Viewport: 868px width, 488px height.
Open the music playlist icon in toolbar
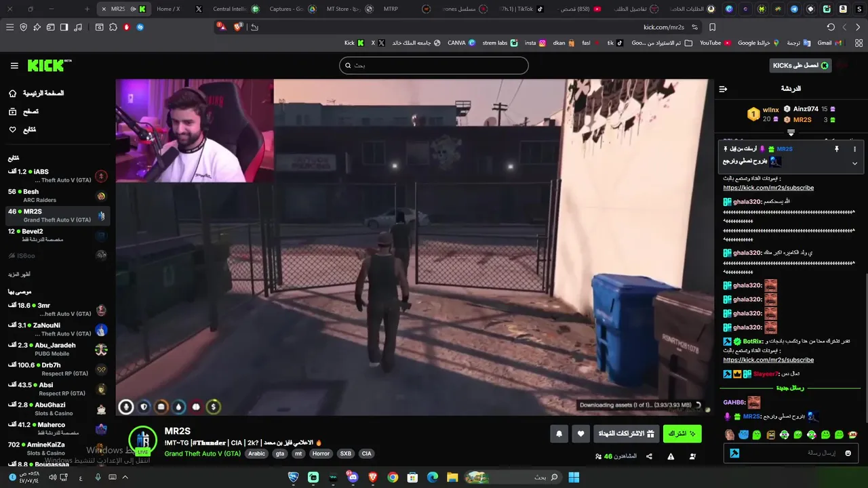tap(77, 27)
